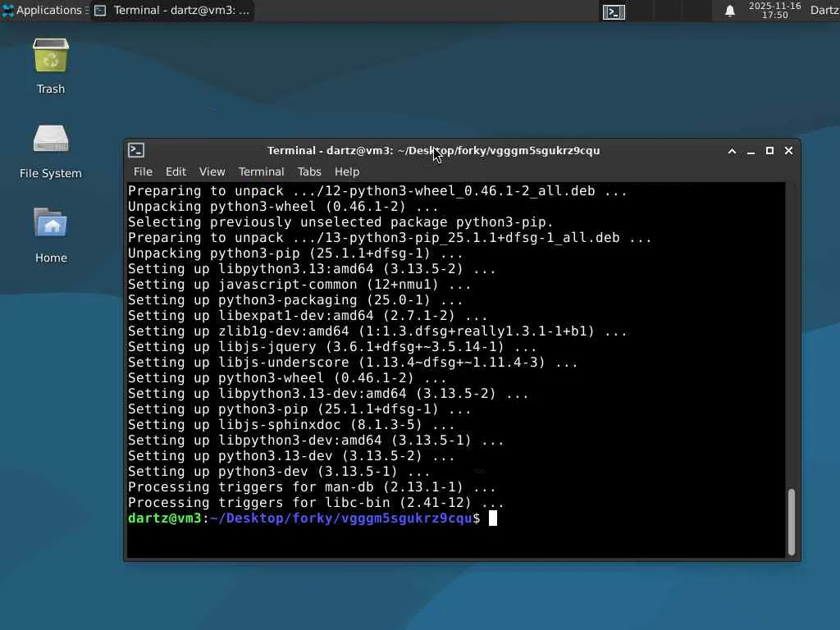Click 'Setting up javascript-common (12+nmu1)' line
Image resolution: width=840 pixels, height=630 pixels.
299,285
